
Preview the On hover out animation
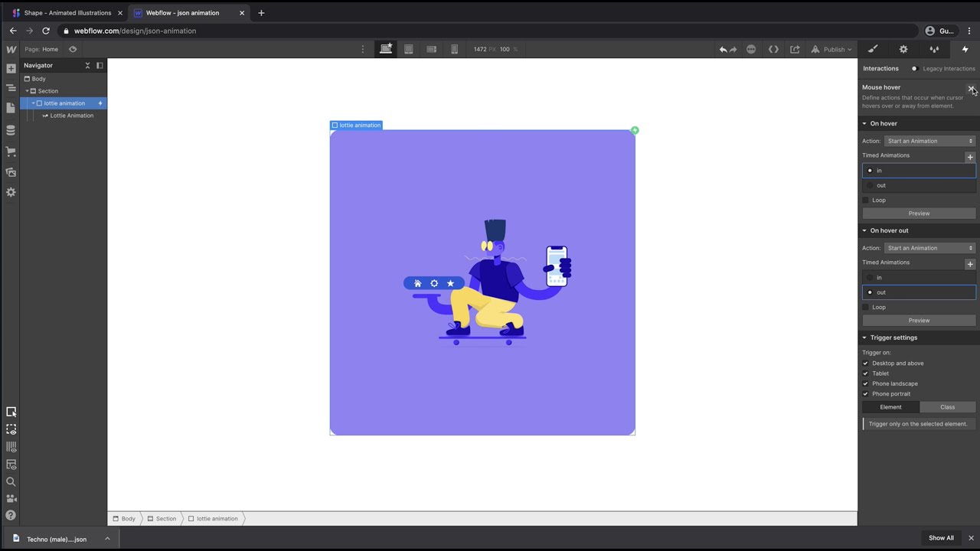pos(919,321)
